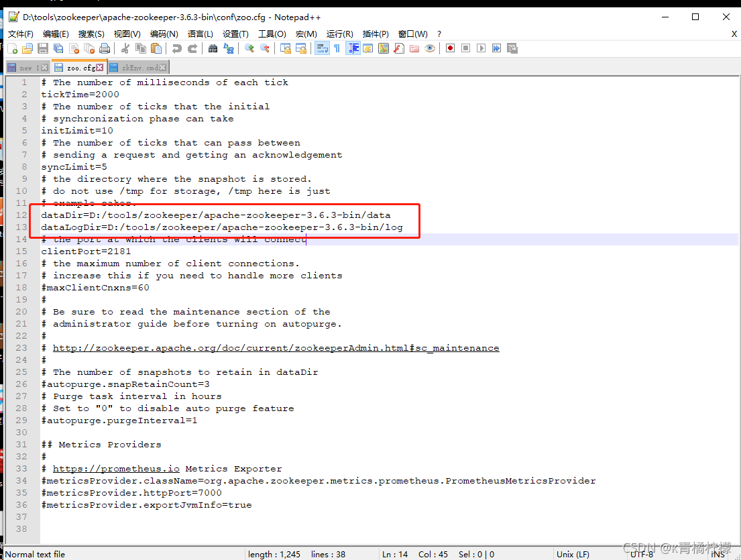741x560 pixels.
Task: Open the Function List icon
Action: tap(399, 48)
